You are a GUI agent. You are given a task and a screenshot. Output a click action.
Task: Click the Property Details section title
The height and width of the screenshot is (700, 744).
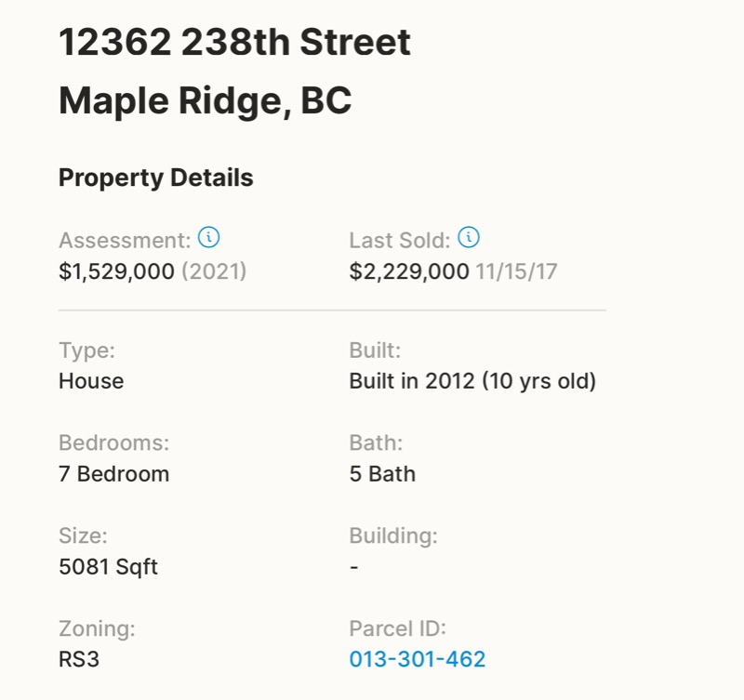(155, 178)
